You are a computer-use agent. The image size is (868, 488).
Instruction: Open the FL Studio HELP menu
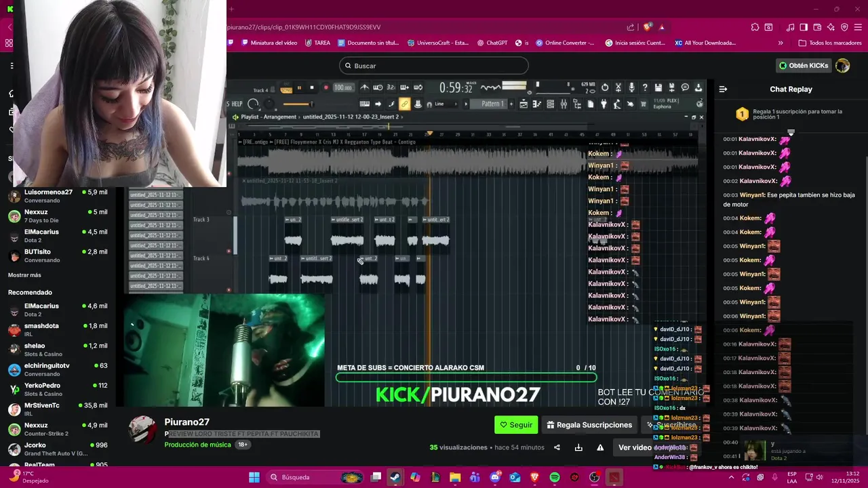pyautogui.click(x=235, y=104)
